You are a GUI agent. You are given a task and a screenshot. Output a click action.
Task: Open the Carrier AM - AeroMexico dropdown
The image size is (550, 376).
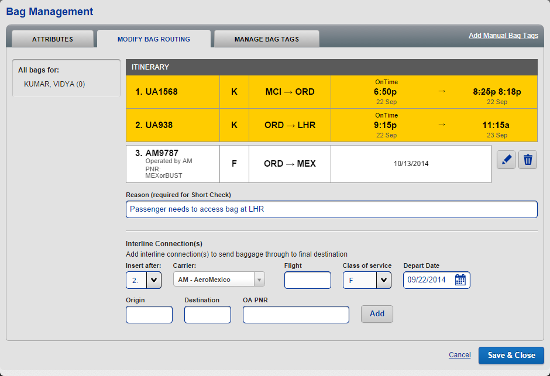219,280
